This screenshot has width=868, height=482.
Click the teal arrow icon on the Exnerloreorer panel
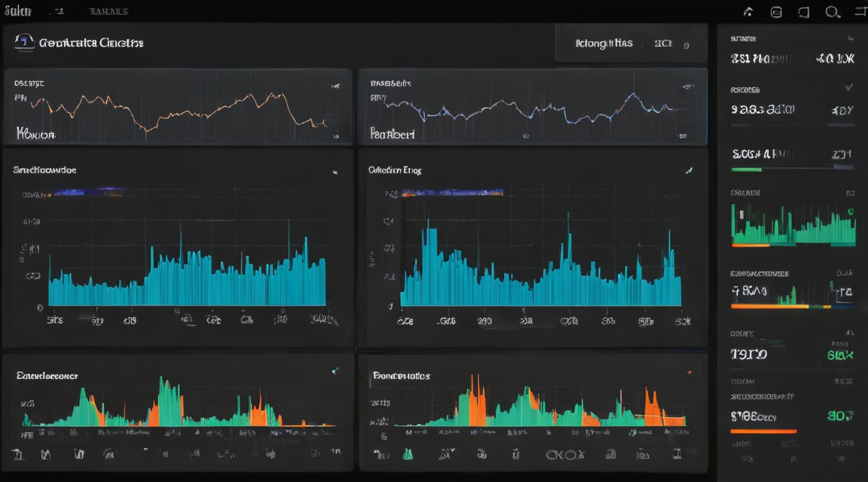click(335, 371)
